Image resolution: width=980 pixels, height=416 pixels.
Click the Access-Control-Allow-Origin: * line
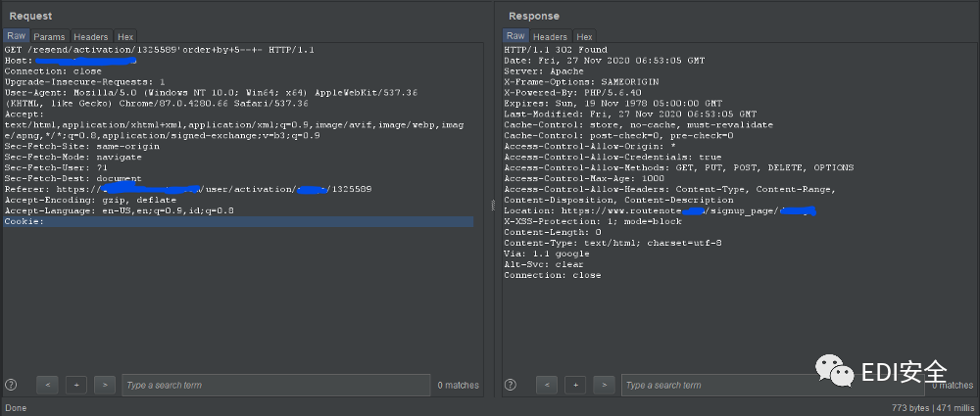590,146
